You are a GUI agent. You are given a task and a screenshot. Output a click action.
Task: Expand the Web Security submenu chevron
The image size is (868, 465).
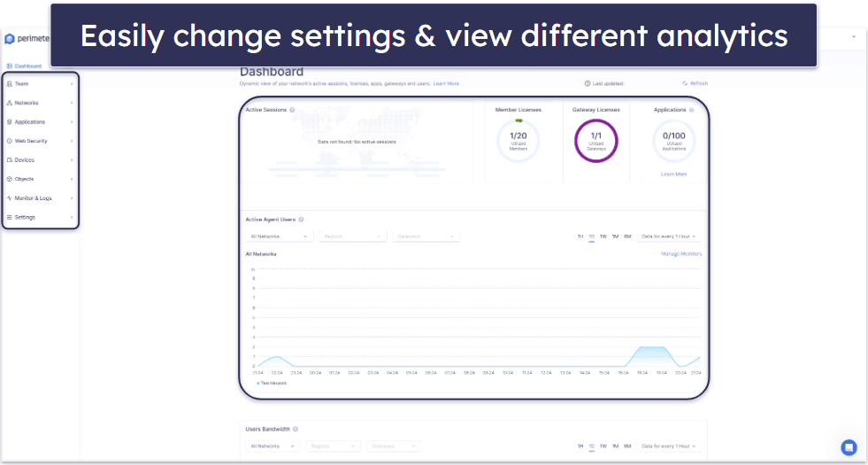[x=72, y=141]
